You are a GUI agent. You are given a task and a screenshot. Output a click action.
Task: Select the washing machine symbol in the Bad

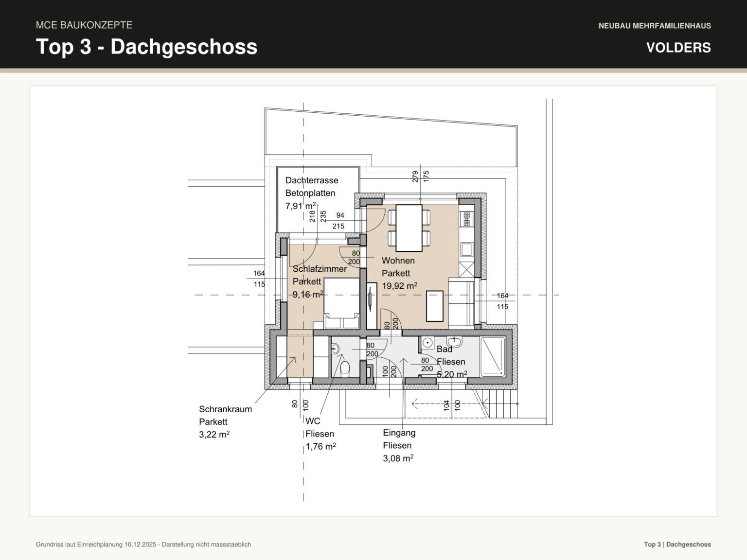coord(427,343)
